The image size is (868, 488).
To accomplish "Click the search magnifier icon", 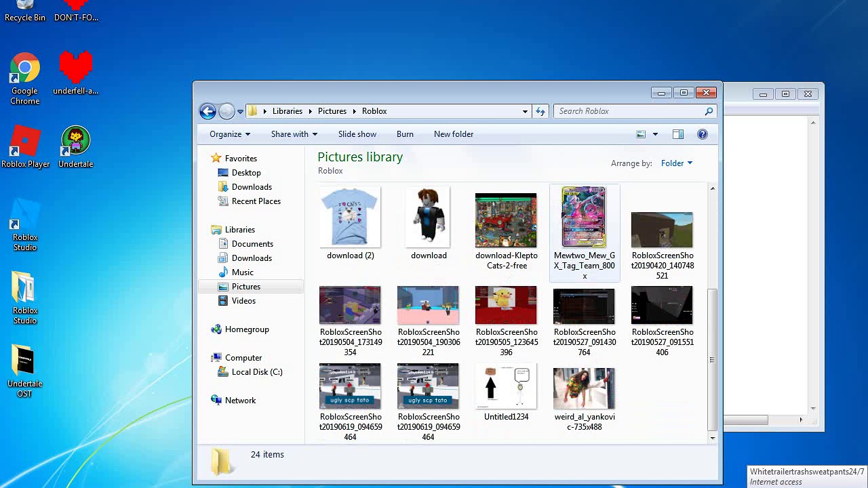I will tap(709, 111).
